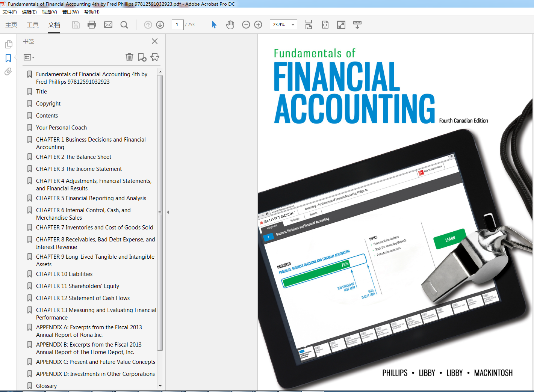
Task: Choose the selection arrow tool
Action: click(x=214, y=25)
